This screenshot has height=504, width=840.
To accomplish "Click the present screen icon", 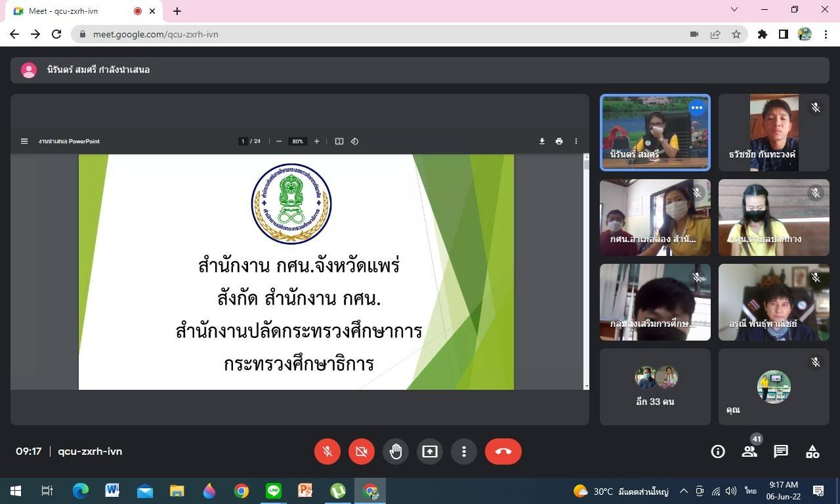I will pos(430,451).
